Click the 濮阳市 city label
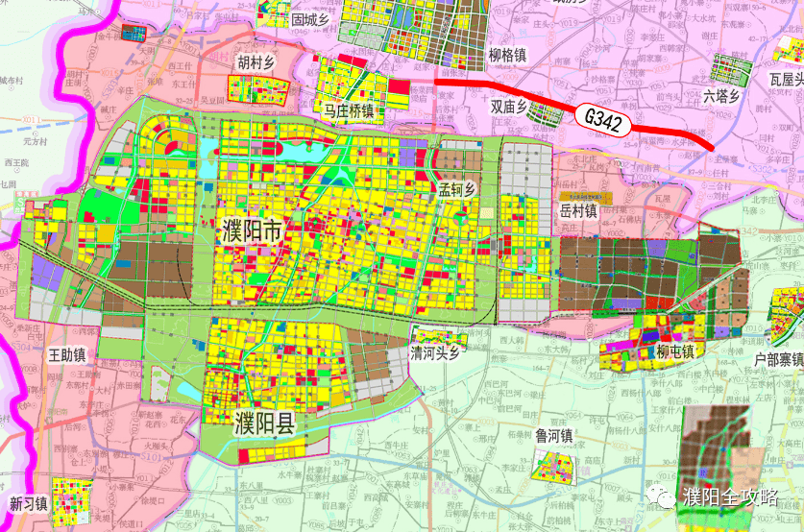The image size is (804, 532). 252,231
